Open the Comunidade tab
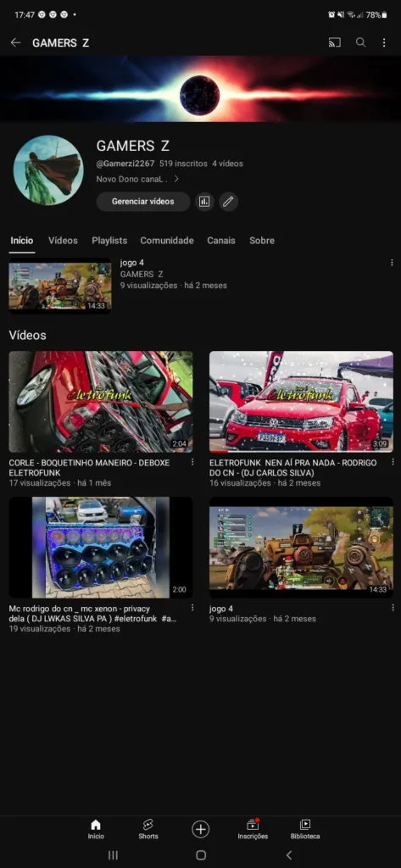401x868 pixels. click(167, 241)
